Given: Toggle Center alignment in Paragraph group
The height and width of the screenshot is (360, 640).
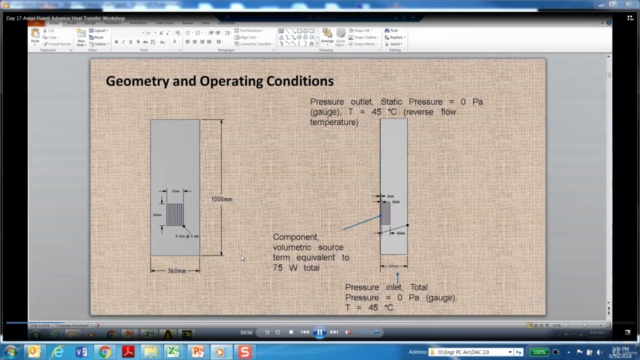Looking at the screenshot, I should pyautogui.click(x=195, y=42).
